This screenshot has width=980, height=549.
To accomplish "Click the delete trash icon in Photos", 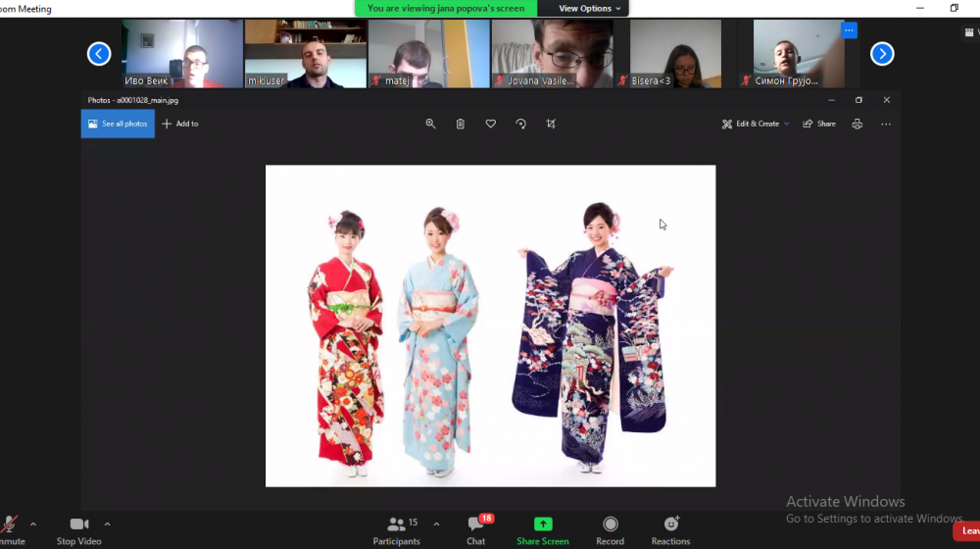I will pos(461,124).
